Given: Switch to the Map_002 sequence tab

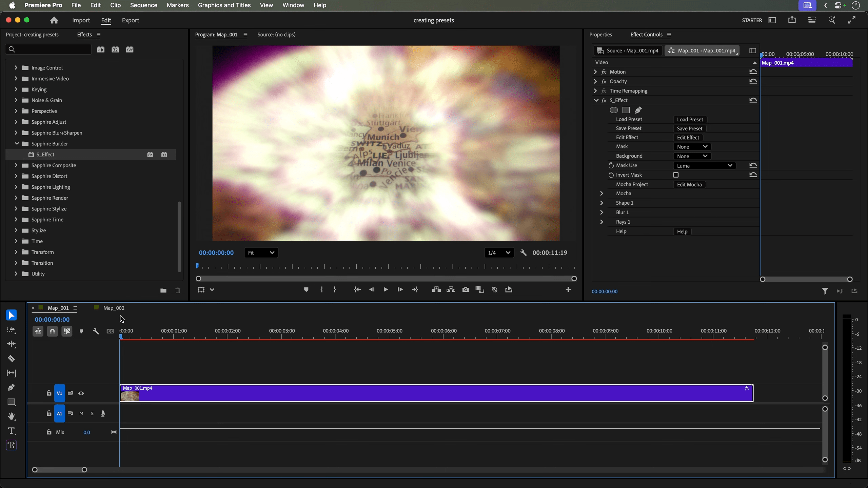Looking at the screenshot, I should click(114, 308).
